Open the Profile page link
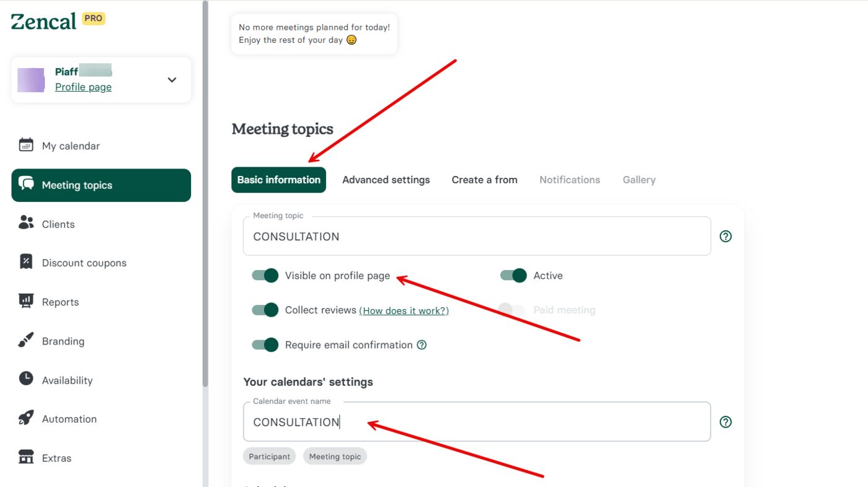The image size is (868, 487). 82,87
